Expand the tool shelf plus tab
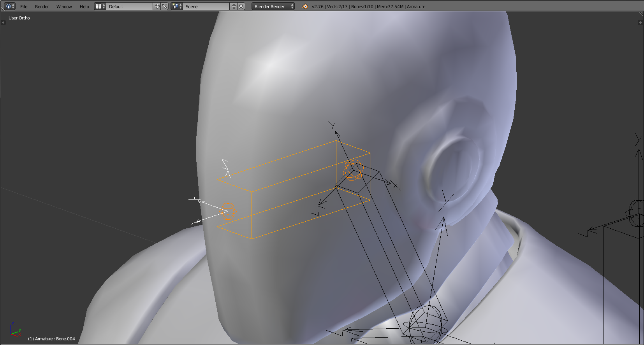644x345 pixels. coord(3,23)
